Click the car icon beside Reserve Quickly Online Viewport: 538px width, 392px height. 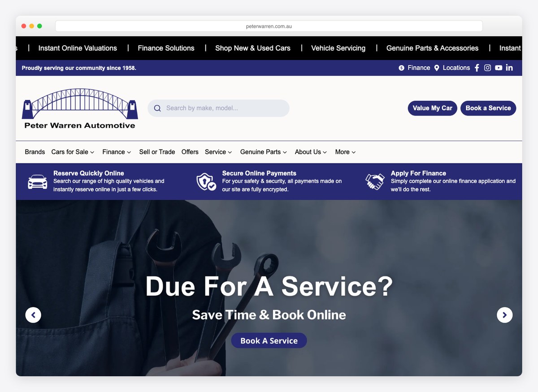[38, 181]
